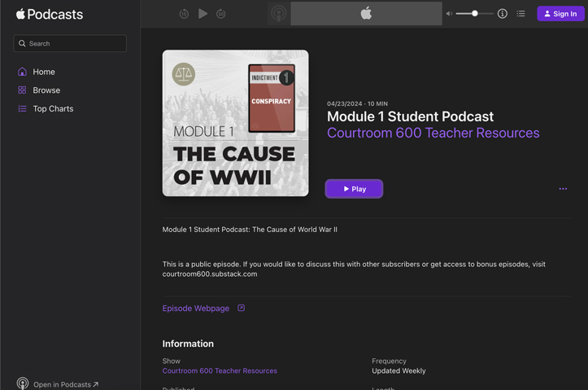Click the Browse grid icon
This screenshot has width=588, height=390.
tap(22, 90)
